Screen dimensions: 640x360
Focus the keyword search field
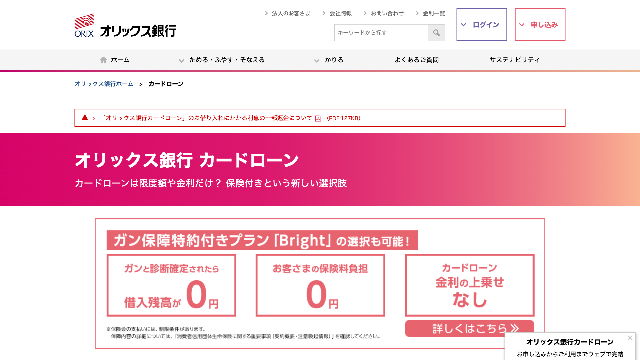pos(381,33)
